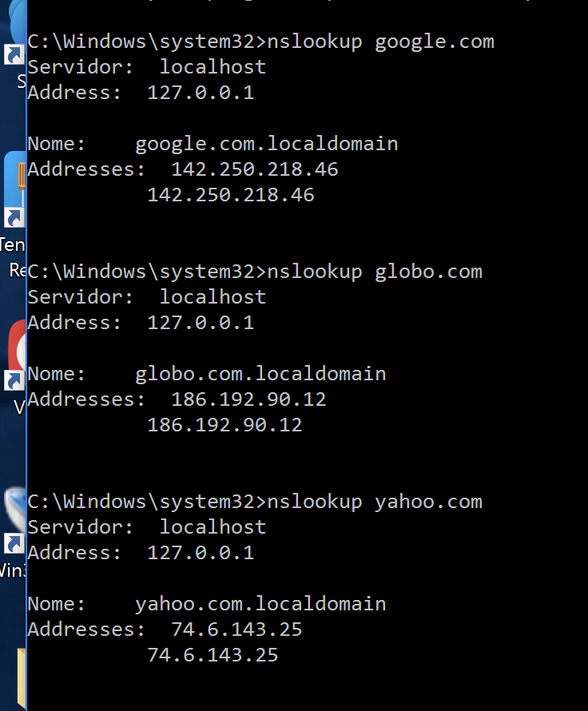The width and height of the screenshot is (588, 711).
Task: Click the indented second 142.250.218.46 line
Action: (x=230, y=195)
